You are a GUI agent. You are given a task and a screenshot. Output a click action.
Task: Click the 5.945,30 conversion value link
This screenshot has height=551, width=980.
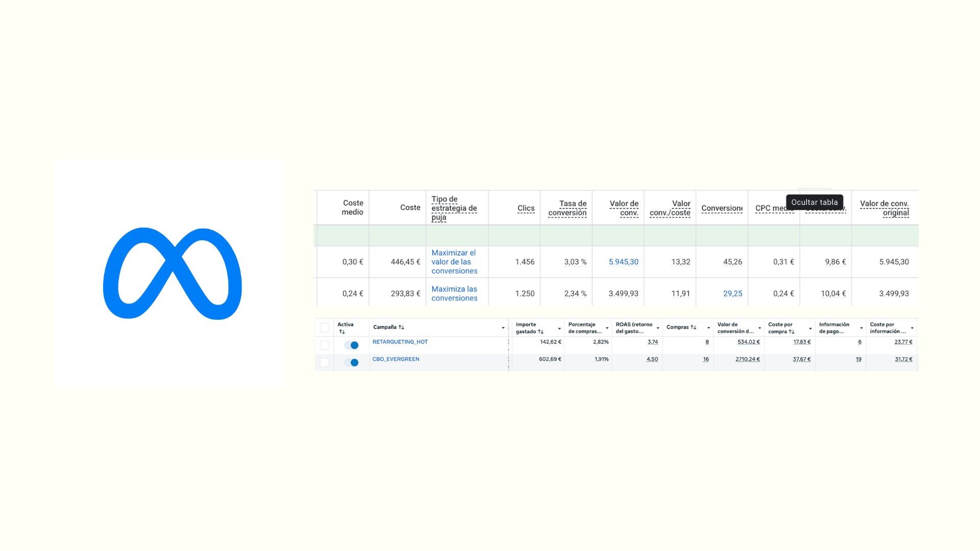[623, 262]
